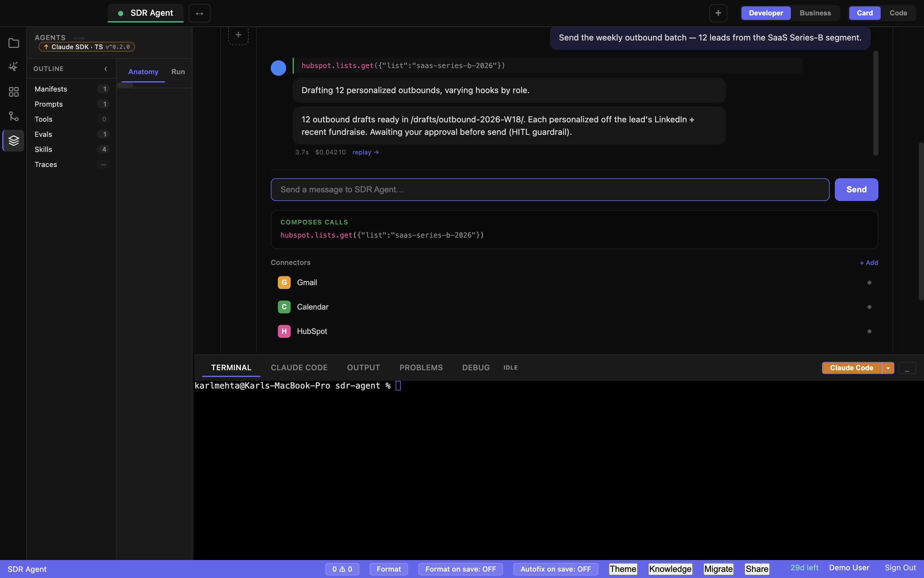
Task: Click the blue agent avatar circle
Action: pyautogui.click(x=278, y=68)
